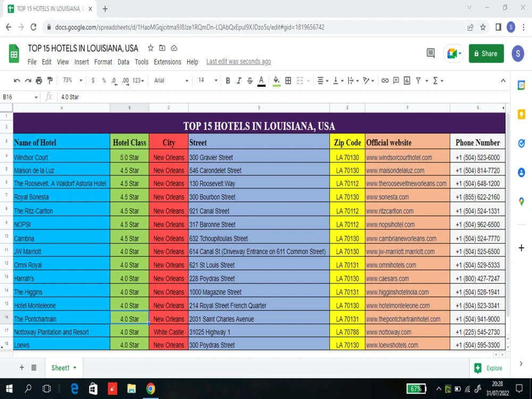Open 'Last edit was seconds ago' history
The width and height of the screenshot is (532, 399).
pos(238,61)
